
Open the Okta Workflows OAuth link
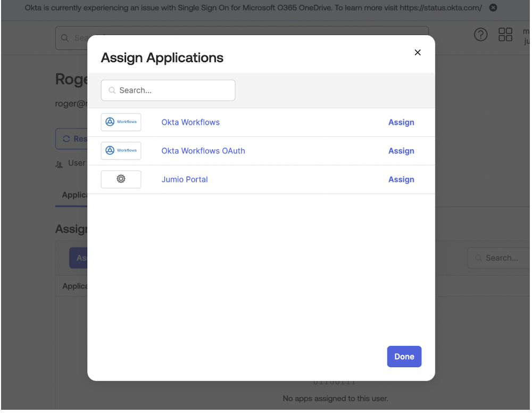(x=203, y=151)
